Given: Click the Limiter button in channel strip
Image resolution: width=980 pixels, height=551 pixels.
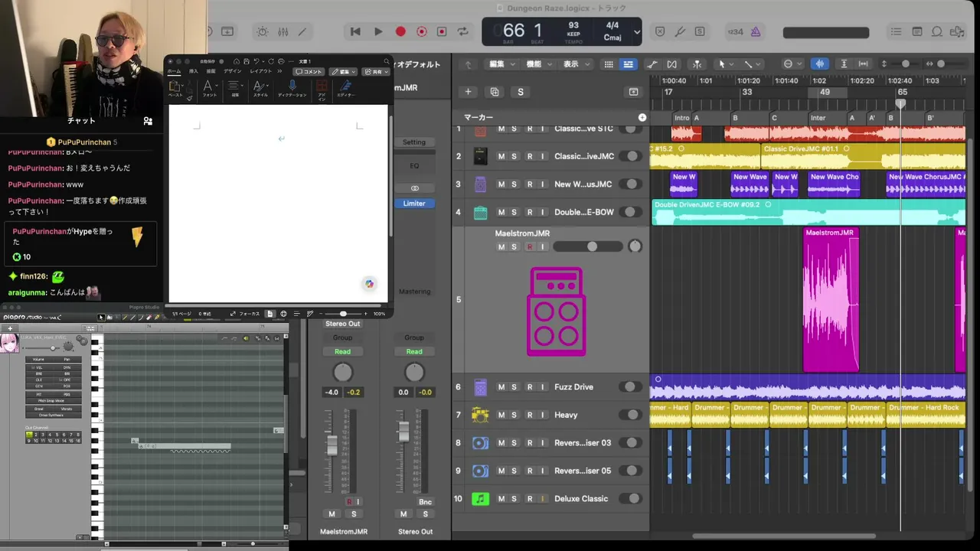Looking at the screenshot, I should [414, 204].
